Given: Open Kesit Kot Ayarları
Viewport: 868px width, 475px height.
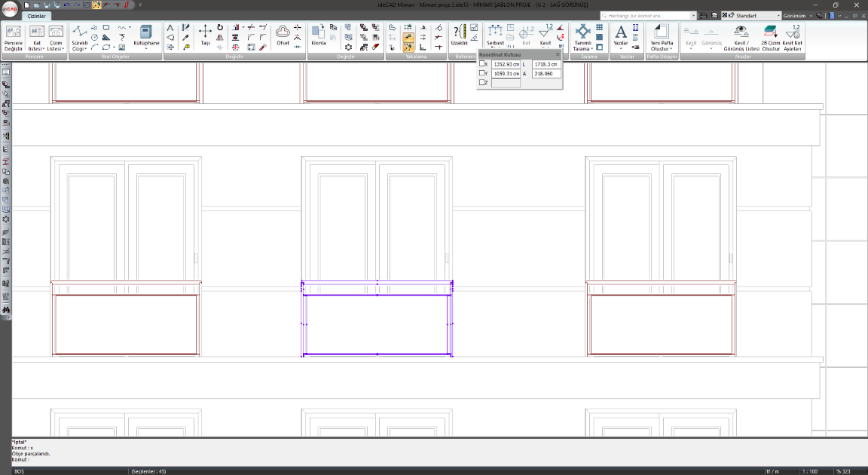Looking at the screenshot, I should pos(792,35).
